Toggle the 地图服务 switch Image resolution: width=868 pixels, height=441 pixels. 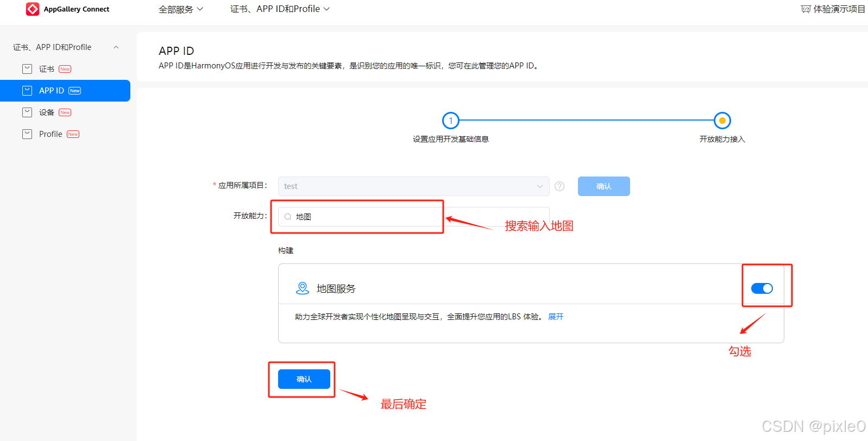[762, 288]
